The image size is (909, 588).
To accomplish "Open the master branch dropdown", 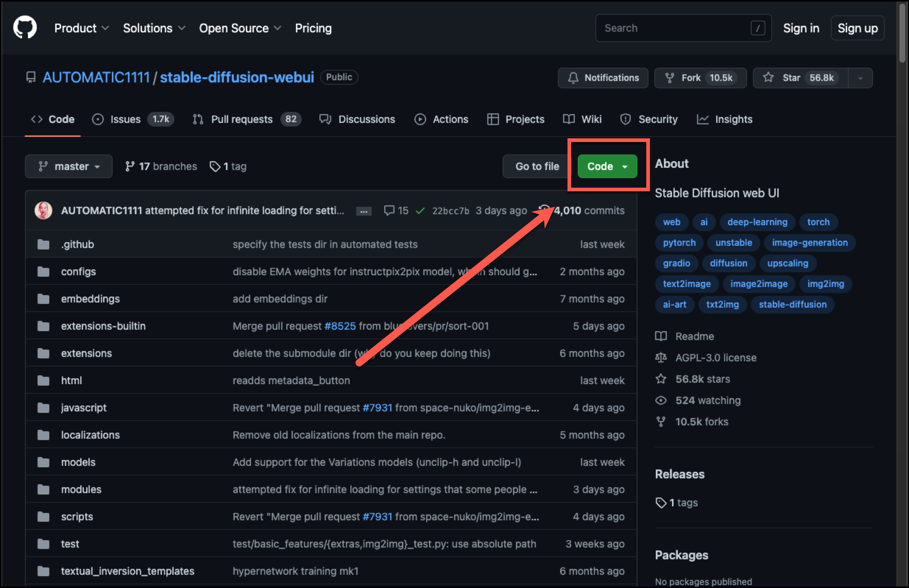I will (x=69, y=166).
